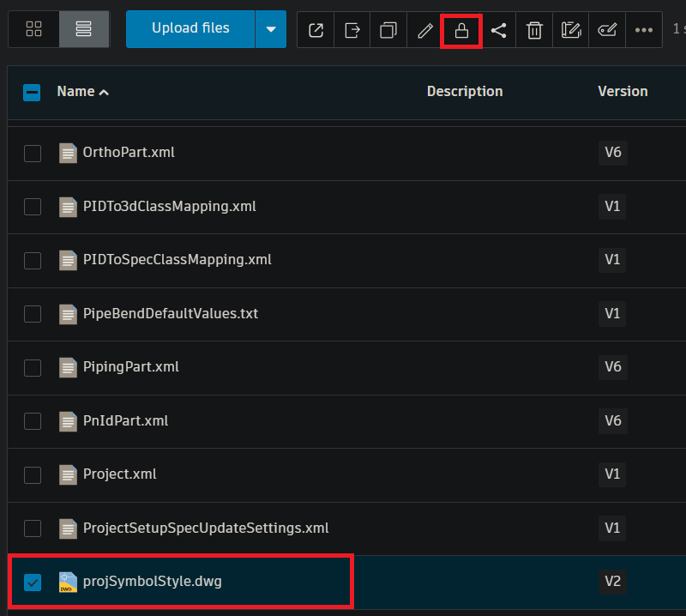The height and width of the screenshot is (616, 686).
Task: Click the V2 version badge of projSymbolStyle.dwg
Action: click(612, 582)
